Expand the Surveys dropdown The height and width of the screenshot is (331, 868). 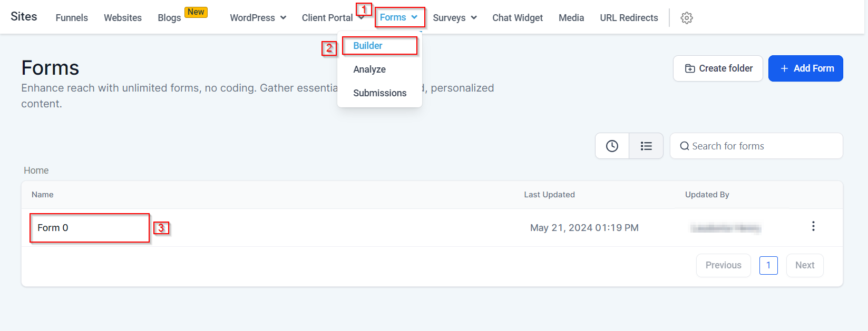(x=455, y=18)
